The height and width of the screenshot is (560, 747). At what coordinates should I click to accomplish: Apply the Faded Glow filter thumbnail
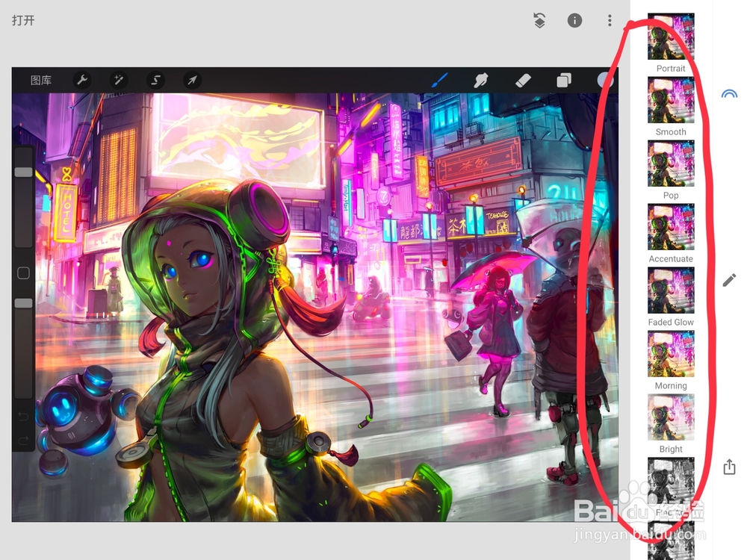click(671, 290)
